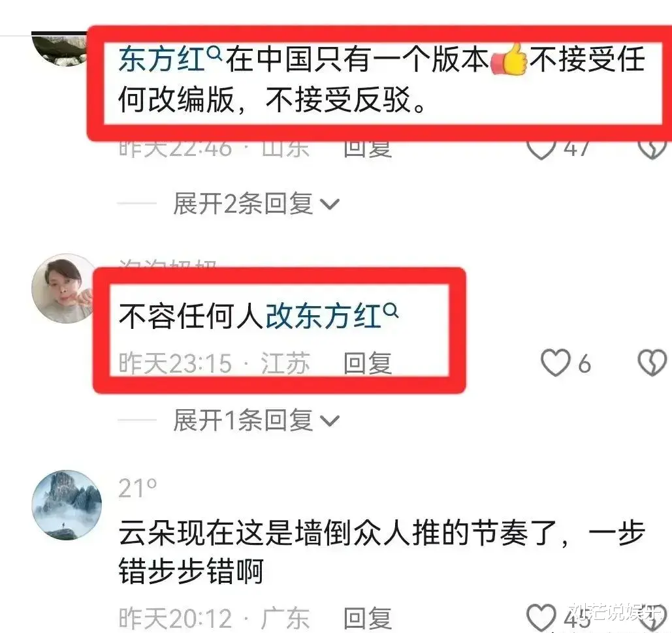The width and height of the screenshot is (672, 633).
Task: Reply to the 山东 comment
Action: pyautogui.click(x=368, y=149)
